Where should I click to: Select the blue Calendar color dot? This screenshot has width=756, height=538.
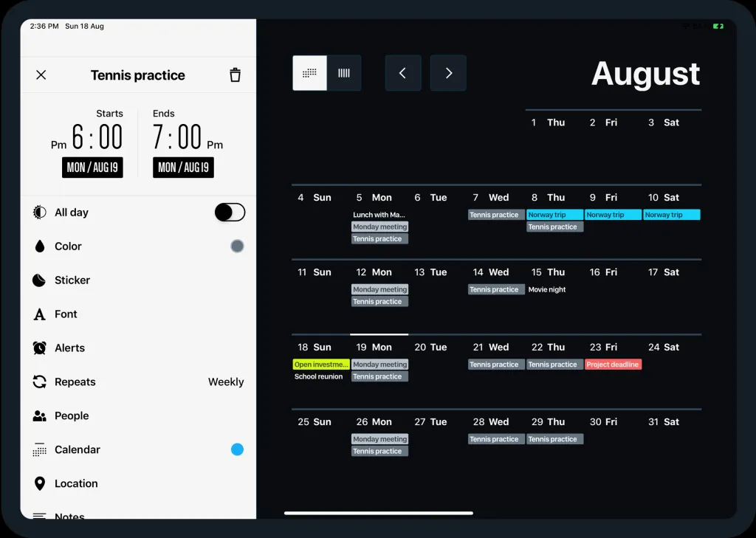coord(237,449)
